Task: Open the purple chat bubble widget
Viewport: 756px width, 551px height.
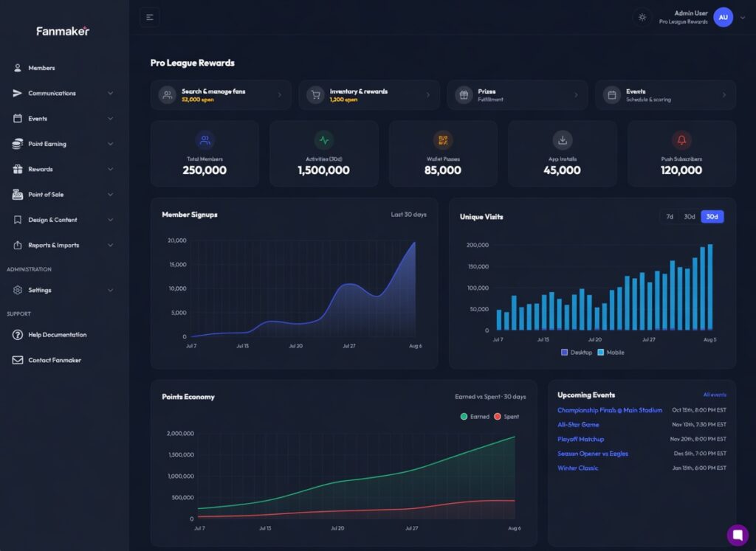Action: pyautogui.click(x=738, y=535)
